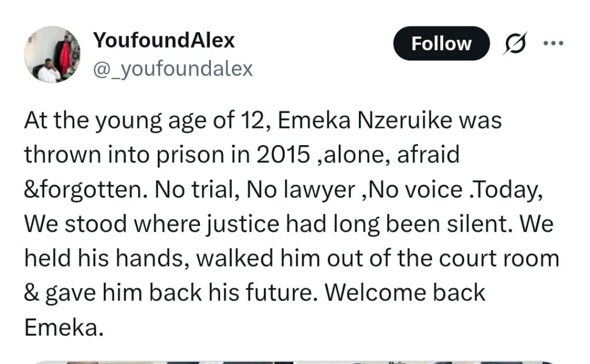
Task: Click YoufoundAlex's profile picture
Action: point(52,54)
